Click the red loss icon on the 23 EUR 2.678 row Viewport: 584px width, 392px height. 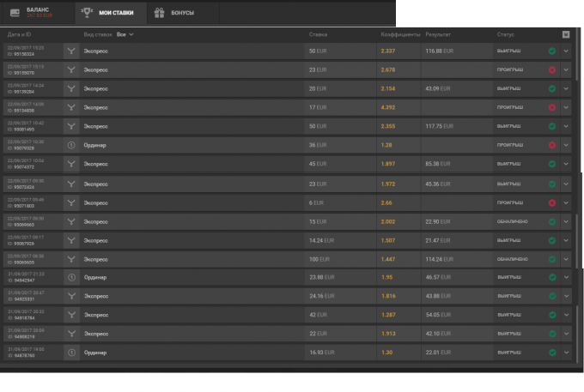click(x=552, y=70)
